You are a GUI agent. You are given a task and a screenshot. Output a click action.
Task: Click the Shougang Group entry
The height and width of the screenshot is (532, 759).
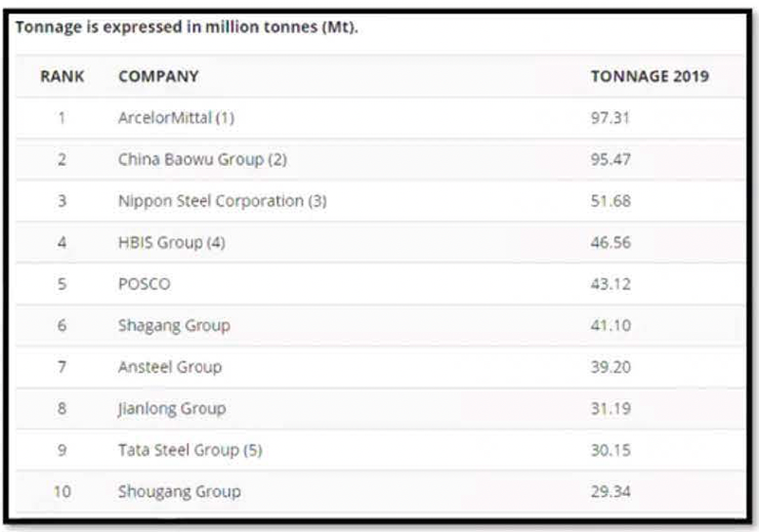[x=178, y=491]
